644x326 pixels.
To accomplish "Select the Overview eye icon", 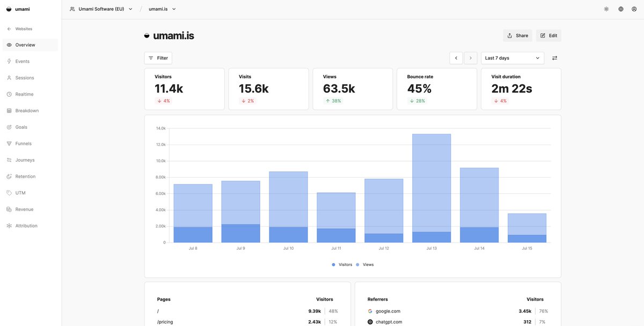I will [x=9, y=45].
